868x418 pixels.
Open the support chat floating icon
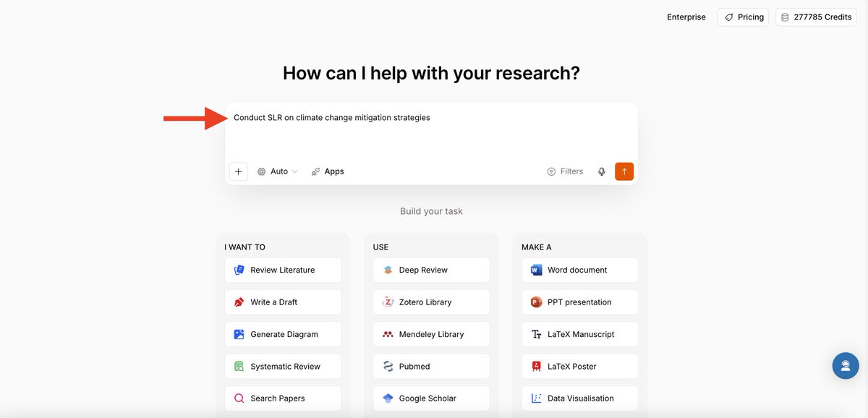tap(846, 365)
